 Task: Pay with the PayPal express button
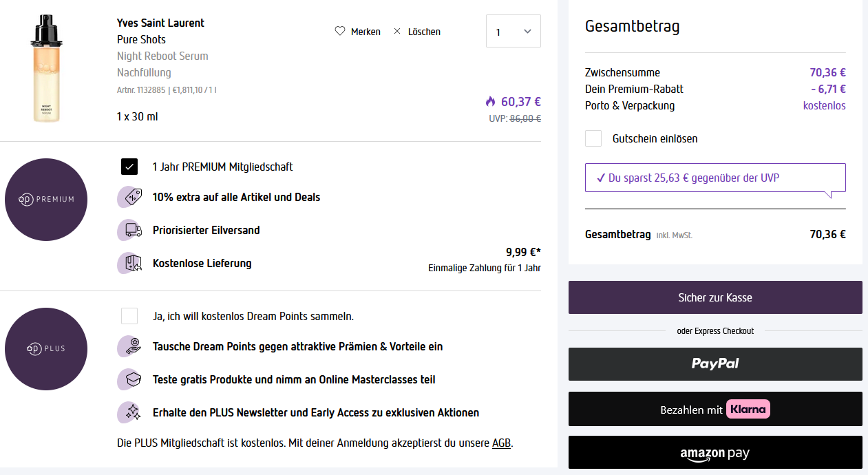[x=715, y=364]
